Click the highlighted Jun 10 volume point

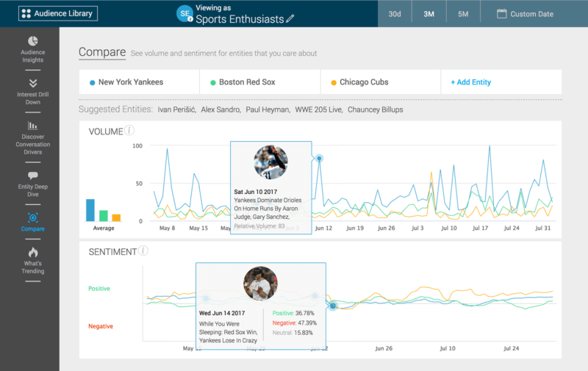319,159
